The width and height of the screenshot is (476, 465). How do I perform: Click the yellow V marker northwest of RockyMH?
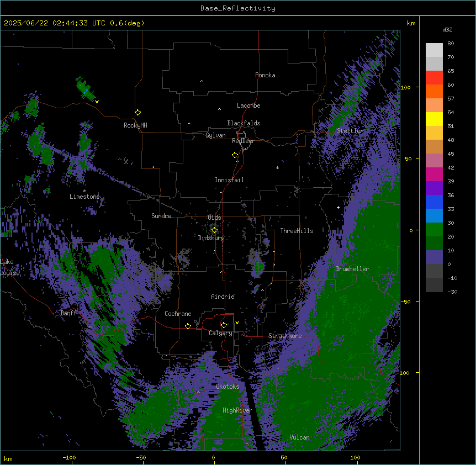pyautogui.click(x=97, y=102)
